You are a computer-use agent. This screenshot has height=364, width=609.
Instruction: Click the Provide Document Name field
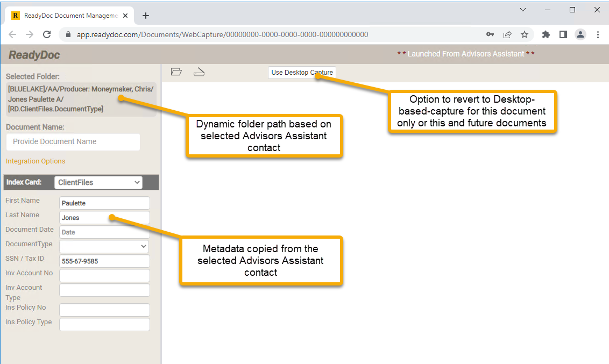pyautogui.click(x=73, y=141)
